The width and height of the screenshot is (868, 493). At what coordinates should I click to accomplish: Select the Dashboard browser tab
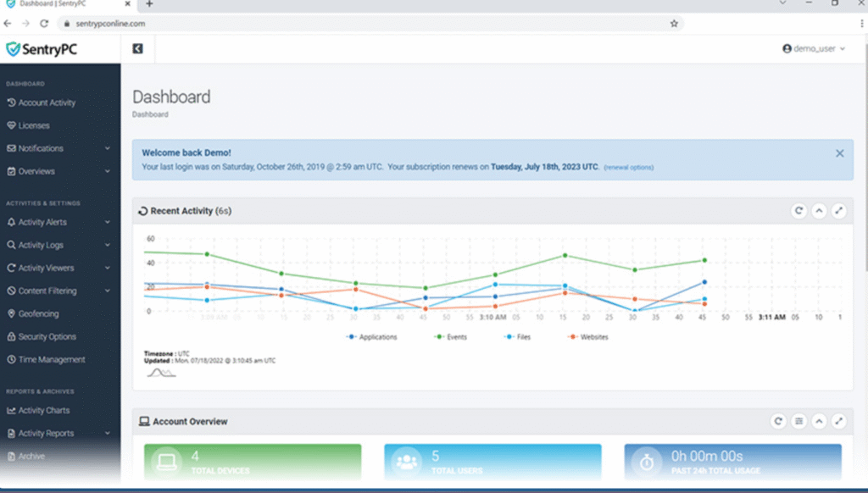click(68, 4)
